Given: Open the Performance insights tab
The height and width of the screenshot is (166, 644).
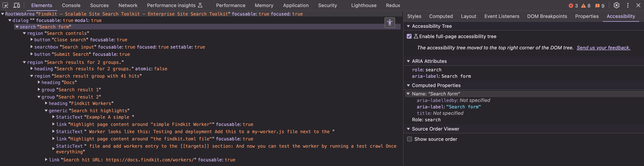Looking at the screenshot, I should click(175, 5).
